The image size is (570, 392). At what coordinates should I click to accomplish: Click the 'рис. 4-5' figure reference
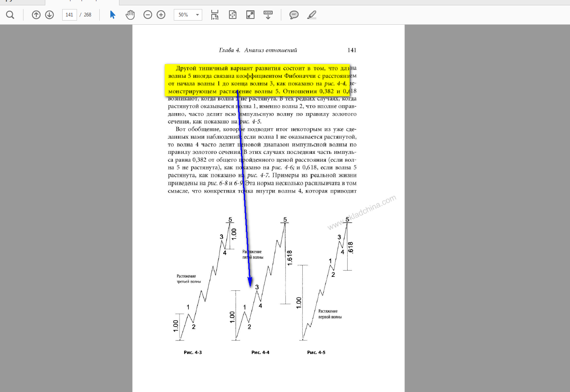point(250,122)
